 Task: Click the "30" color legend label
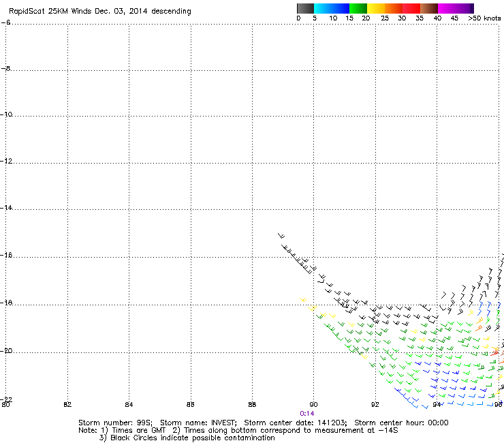point(402,18)
